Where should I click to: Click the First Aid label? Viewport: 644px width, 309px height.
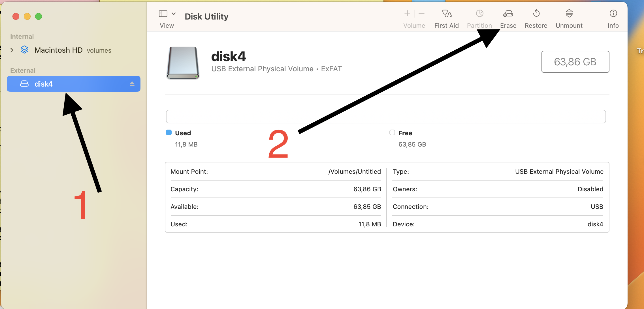pyautogui.click(x=447, y=25)
